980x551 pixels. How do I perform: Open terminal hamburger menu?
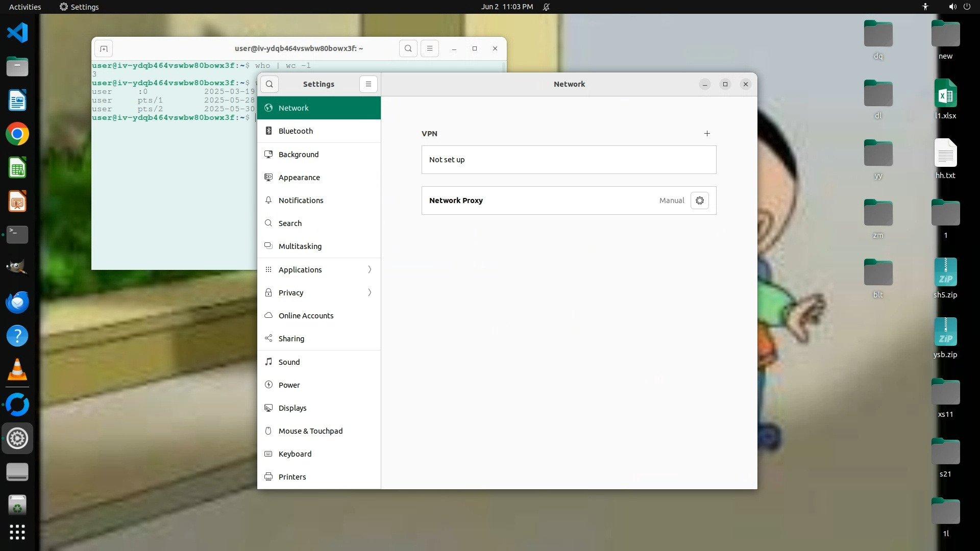[x=429, y=48]
